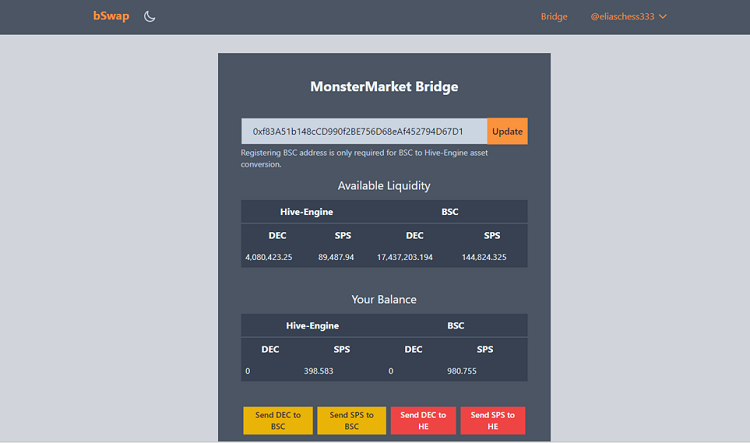Select the 89,487.94 SPS liquidity value
The height and width of the screenshot is (443, 750).
click(336, 257)
